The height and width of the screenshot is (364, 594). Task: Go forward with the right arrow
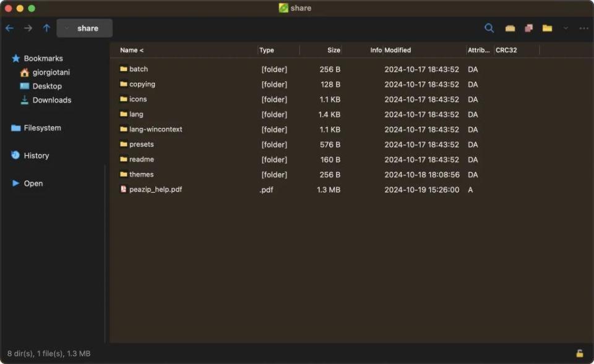[x=28, y=28]
